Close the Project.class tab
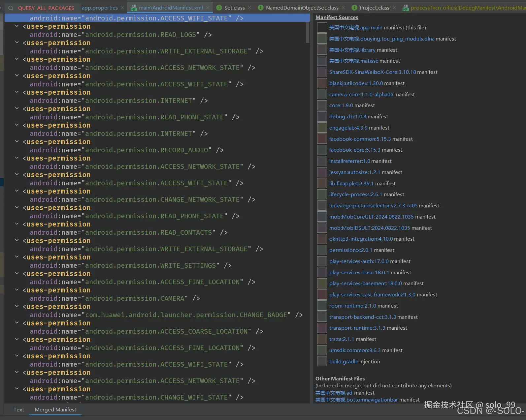 click(394, 8)
